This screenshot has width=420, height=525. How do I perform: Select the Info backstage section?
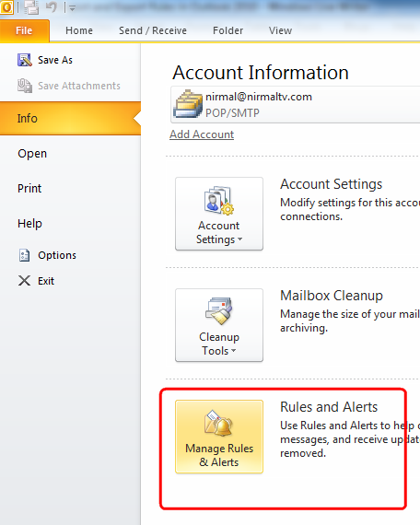pyautogui.click(x=70, y=119)
